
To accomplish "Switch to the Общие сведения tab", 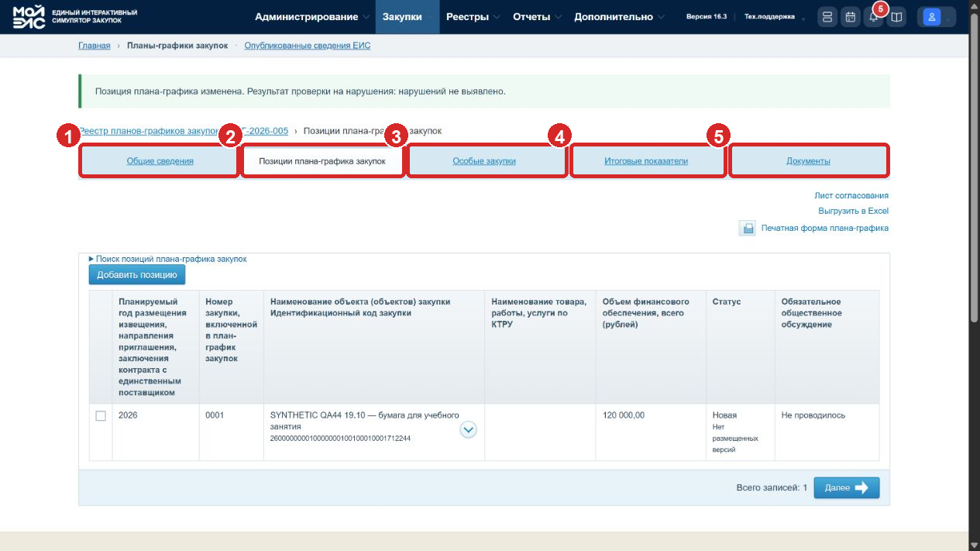I will [x=160, y=161].
